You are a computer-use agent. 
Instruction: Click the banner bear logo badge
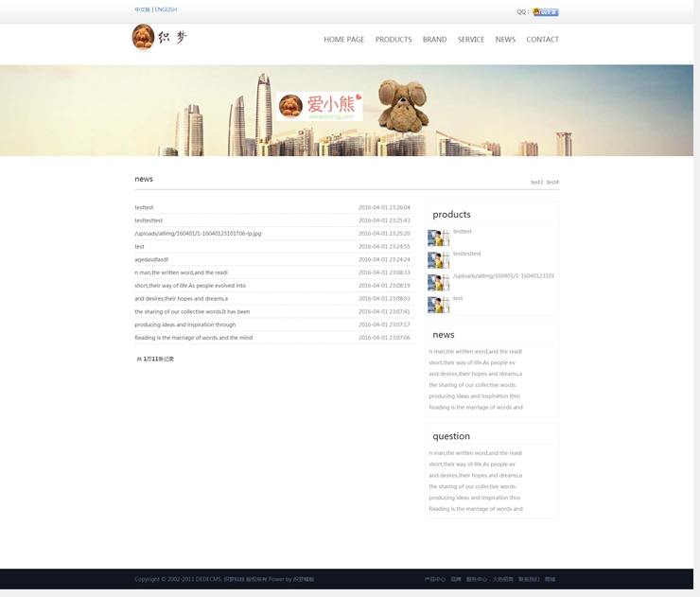[320, 106]
